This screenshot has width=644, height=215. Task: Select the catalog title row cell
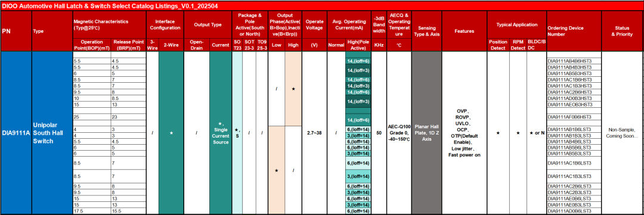[322, 6]
